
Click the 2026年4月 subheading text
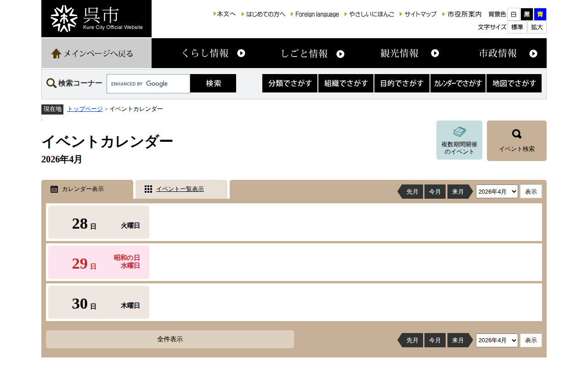tap(62, 159)
